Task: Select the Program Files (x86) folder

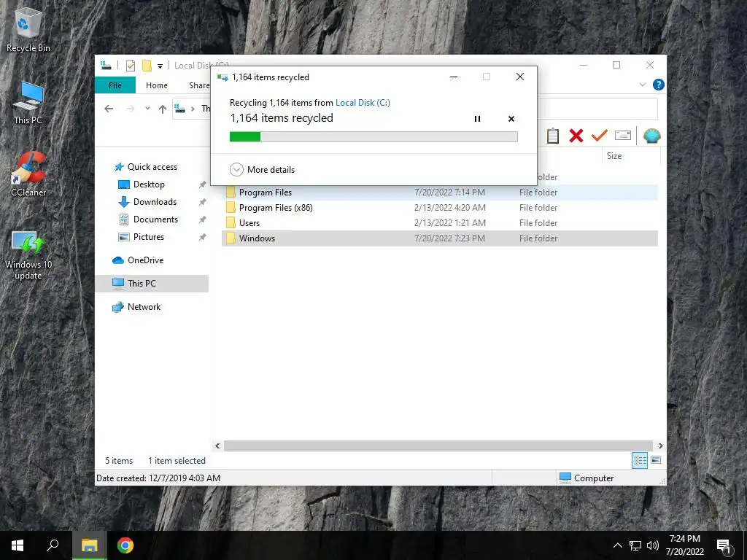Action: point(439,208)
